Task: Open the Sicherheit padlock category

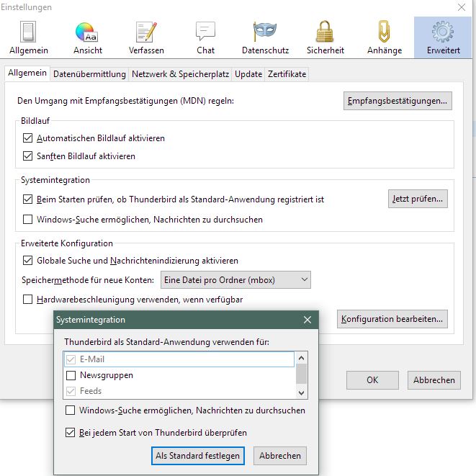Action: 325,37
